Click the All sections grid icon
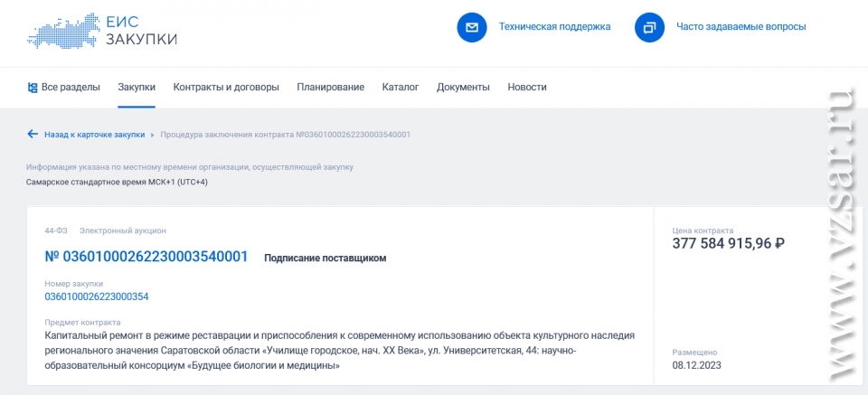868x395 pixels. click(33, 88)
